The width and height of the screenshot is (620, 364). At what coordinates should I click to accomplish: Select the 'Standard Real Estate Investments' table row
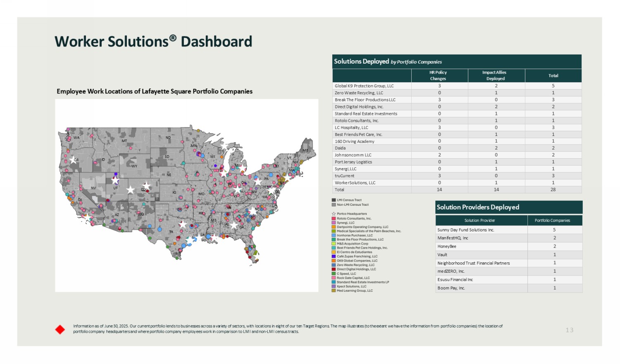point(457,114)
